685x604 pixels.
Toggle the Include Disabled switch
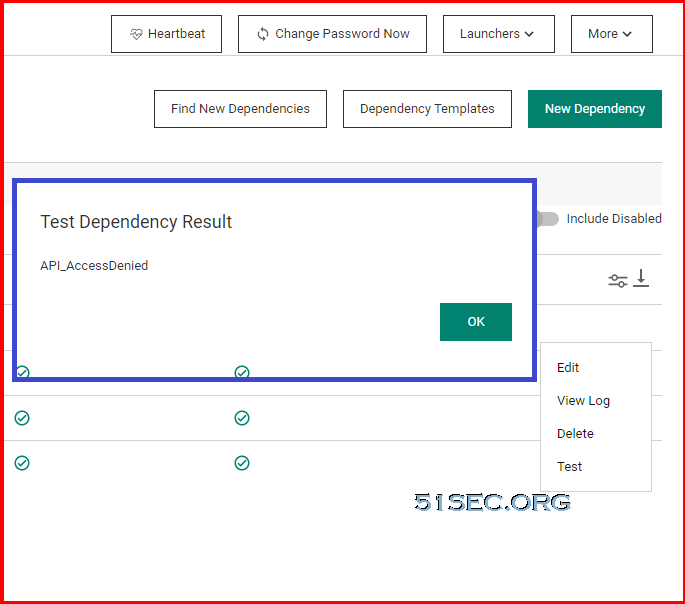coord(548,219)
